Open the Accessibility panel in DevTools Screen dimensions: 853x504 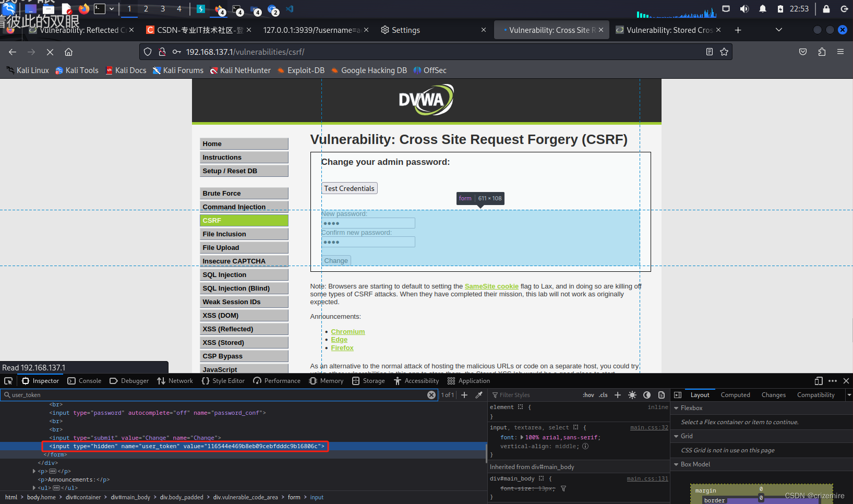[416, 380]
